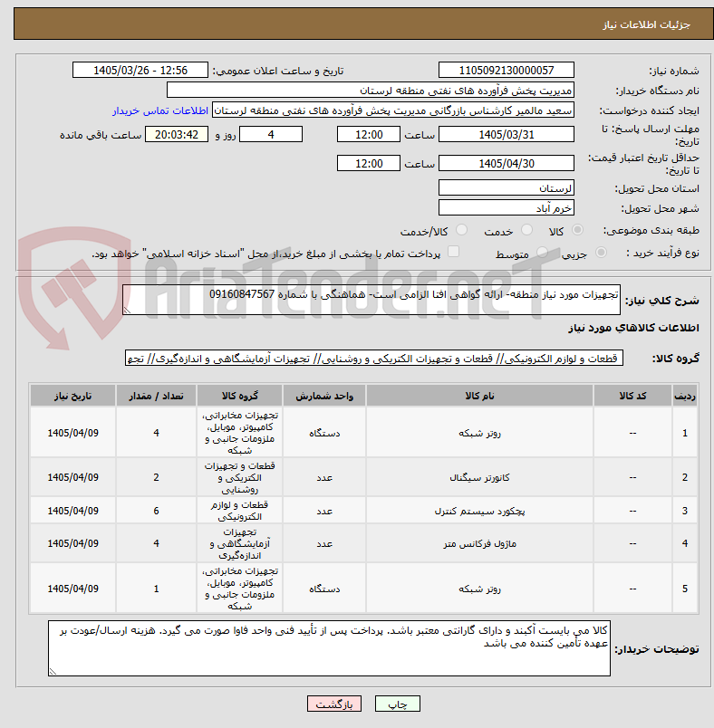This screenshot has height=728, width=714.
Task: Select row 3 پچکورد سیستم کنترل
Action: pyautogui.click(x=363, y=511)
